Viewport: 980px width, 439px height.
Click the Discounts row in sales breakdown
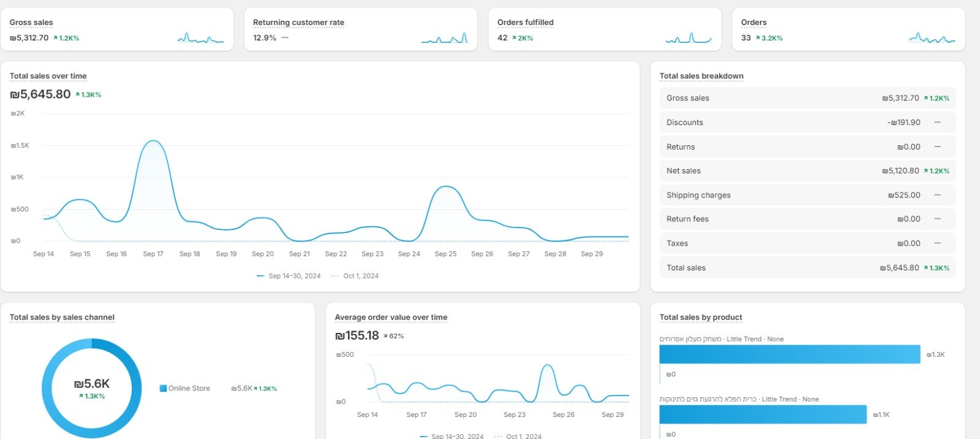807,123
